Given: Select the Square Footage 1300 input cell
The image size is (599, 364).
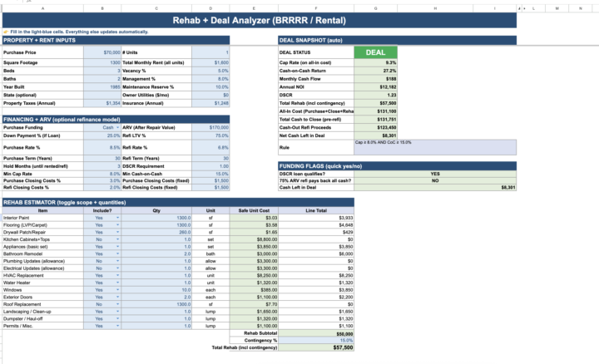Looking at the screenshot, I should pyautogui.click(x=102, y=62).
